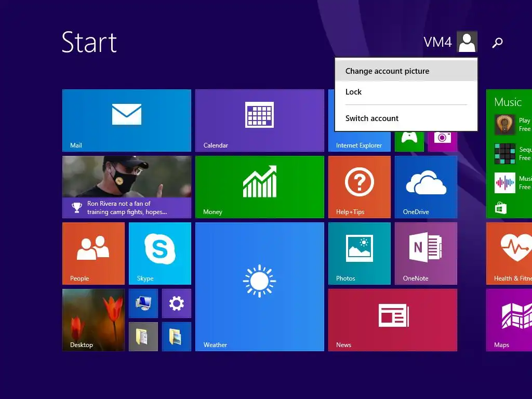This screenshot has height=399, width=532.
Task: Open the PC settings gear tile
Action: [x=177, y=303]
